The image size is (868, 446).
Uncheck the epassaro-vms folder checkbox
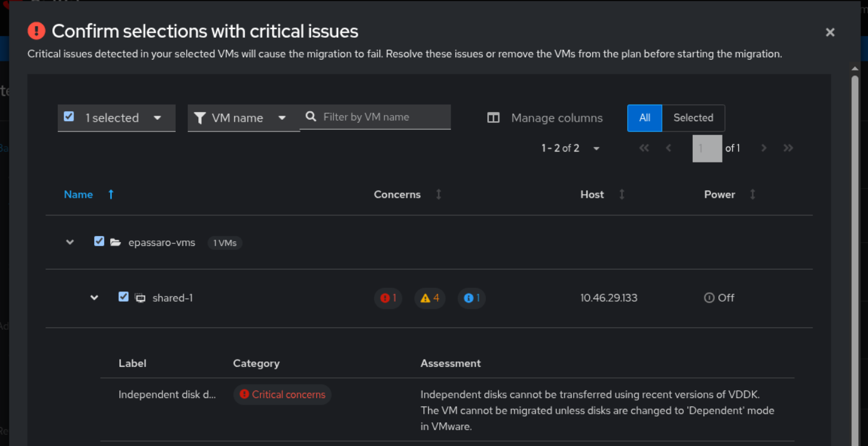click(99, 242)
